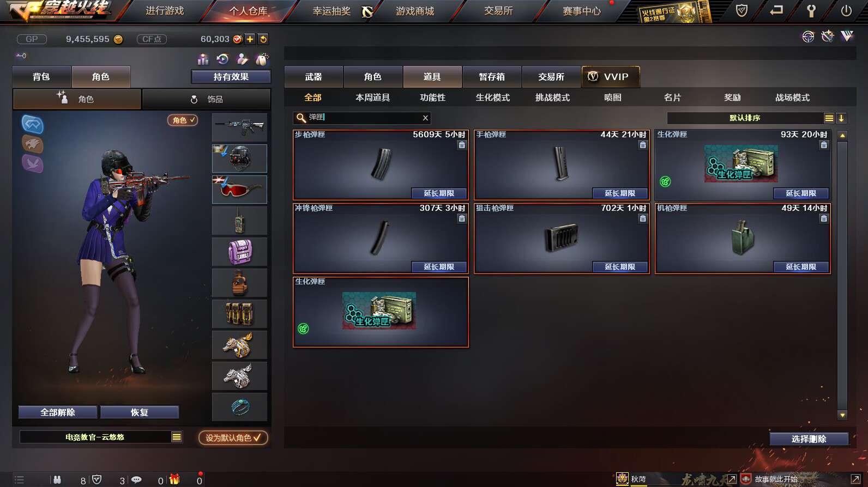
Task: Click the trash icon on 步枪弹匣 item
Action: (x=462, y=145)
